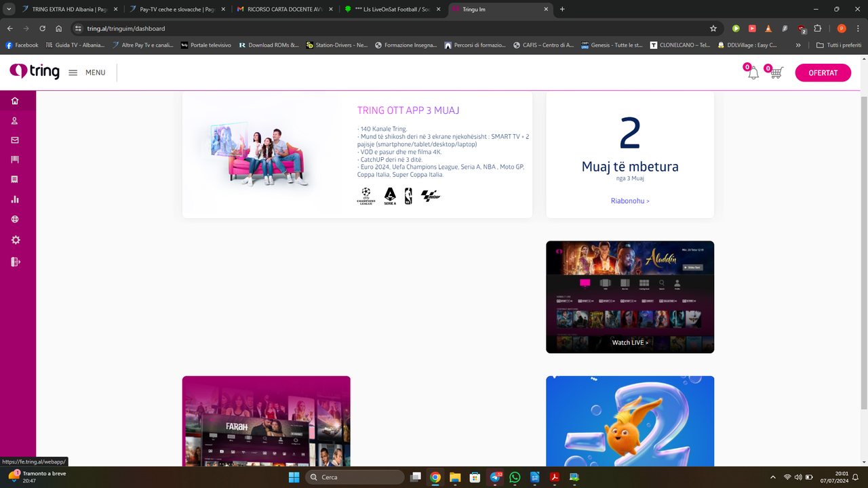Click the globe icon in the sidebar

[x=15, y=220]
